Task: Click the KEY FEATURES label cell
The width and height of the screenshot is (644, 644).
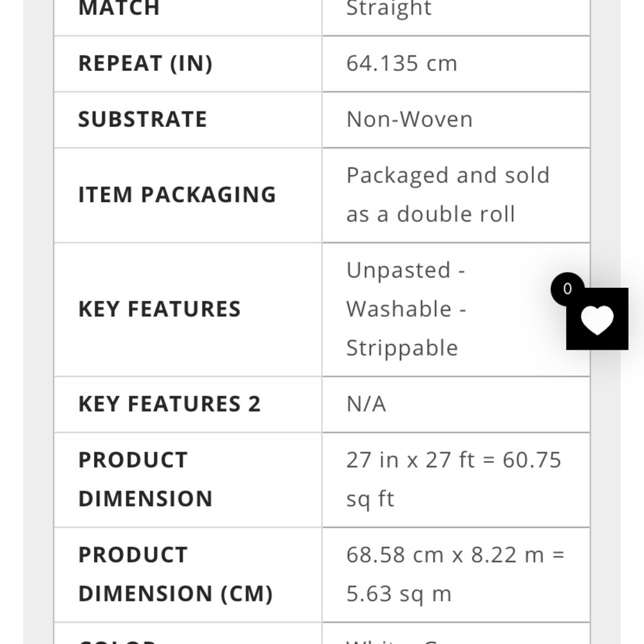Action: (159, 309)
